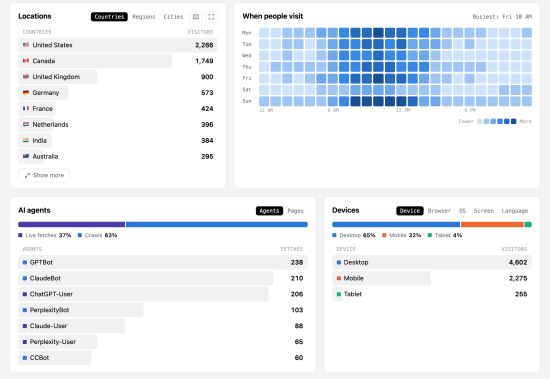Click the 4,602 Desktop visitor count

click(518, 262)
